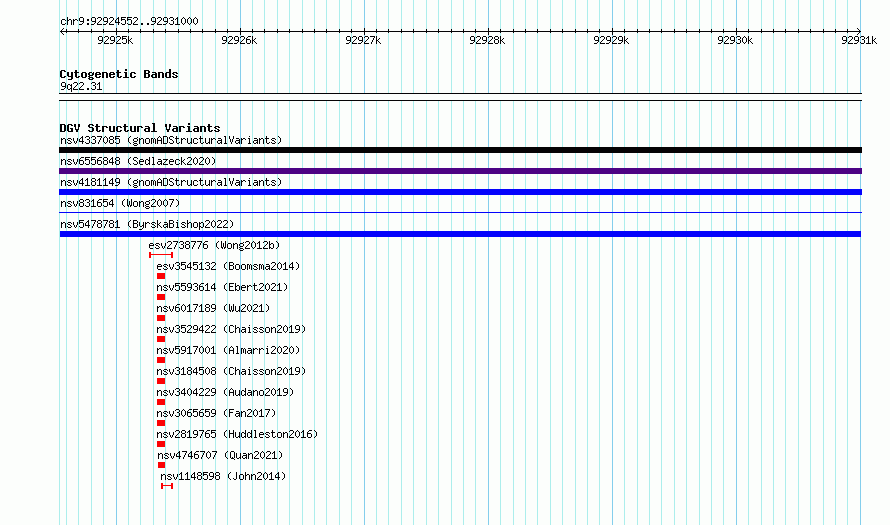Click the 92929k ruler tick label

[x=611, y=40]
